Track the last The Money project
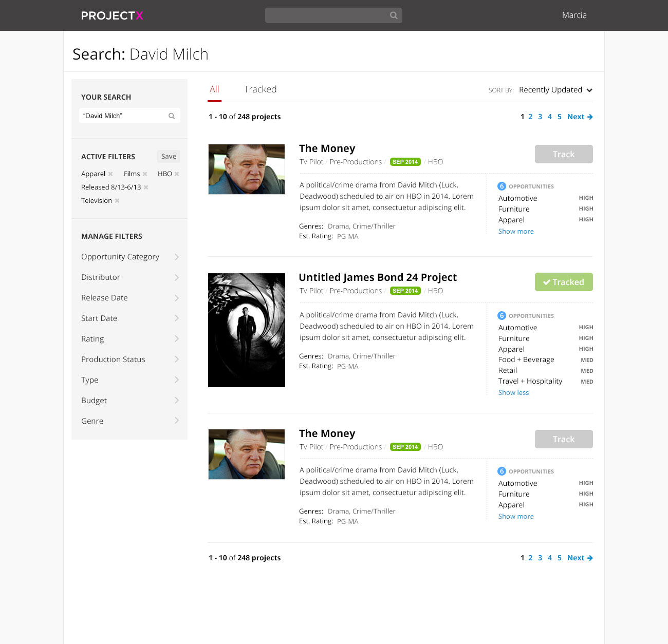This screenshot has height=644, width=668. (x=564, y=439)
